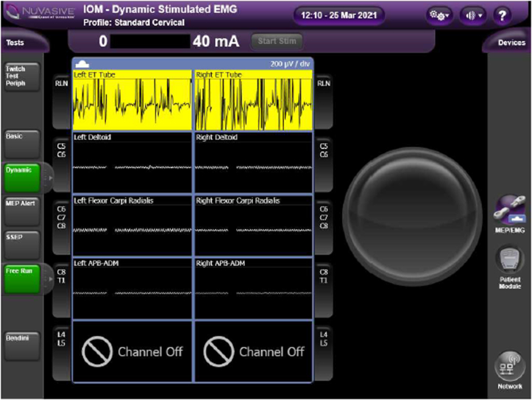Click the cloud icon above waveforms
The height and width of the screenshot is (400, 532).
80,64
